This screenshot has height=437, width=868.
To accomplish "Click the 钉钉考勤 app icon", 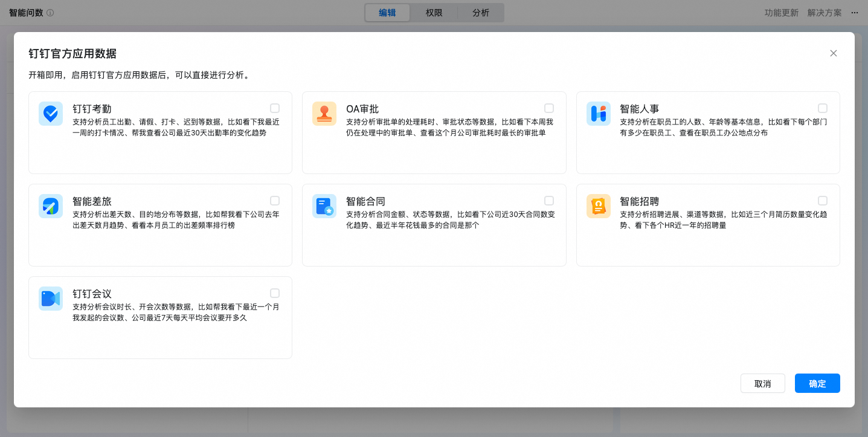I will (51, 114).
